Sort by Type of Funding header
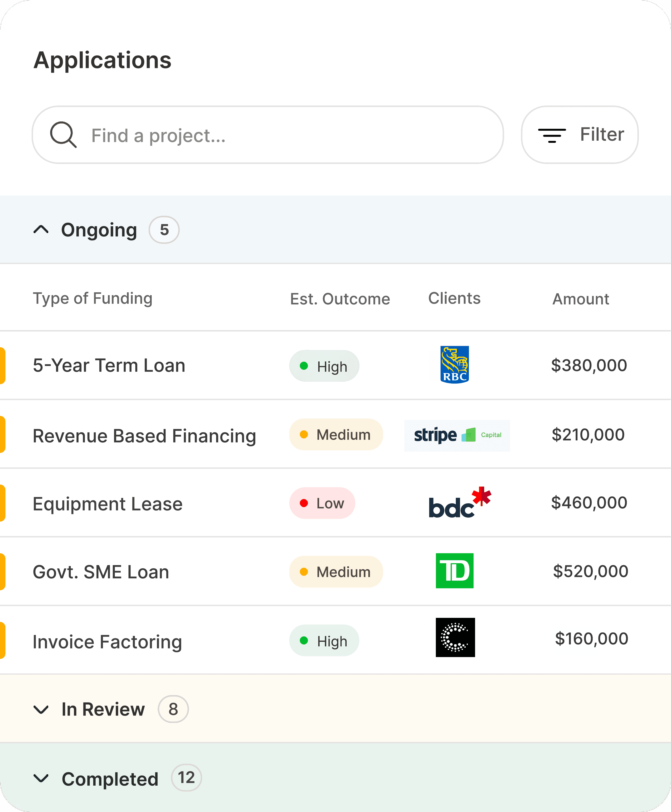The image size is (671, 812). coord(92,299)
